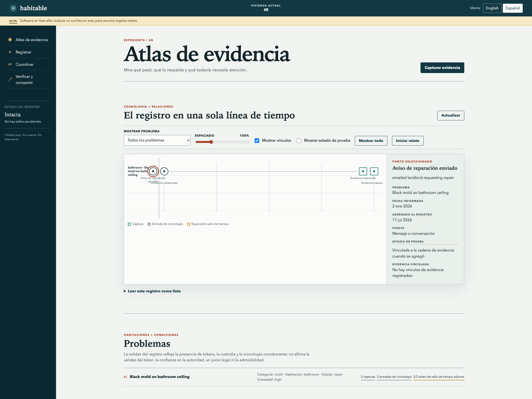Click Mensaje o conversación source value

click(413, 233)
